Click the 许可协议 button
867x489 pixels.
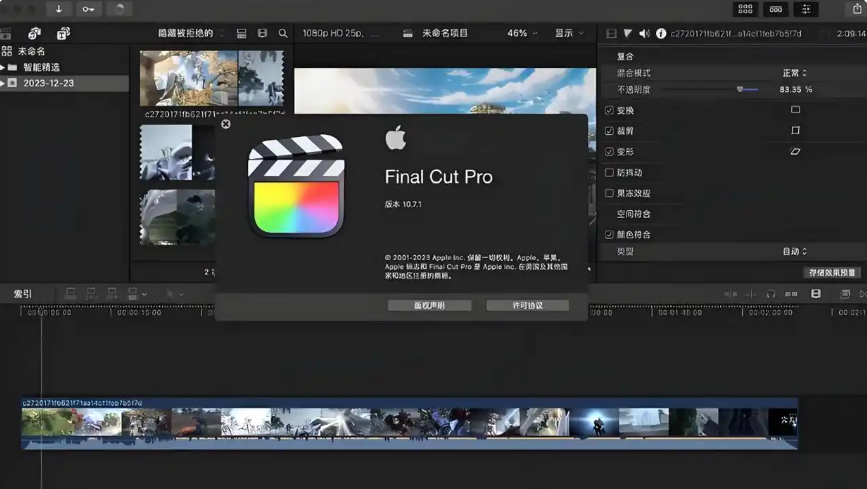pyautogui.click(x=527, y=305)
